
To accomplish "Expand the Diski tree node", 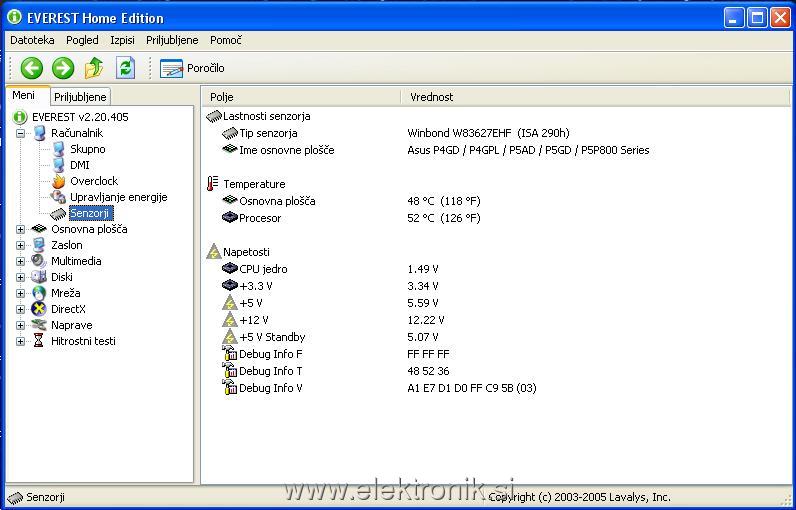I will click(x=20, y=277).
